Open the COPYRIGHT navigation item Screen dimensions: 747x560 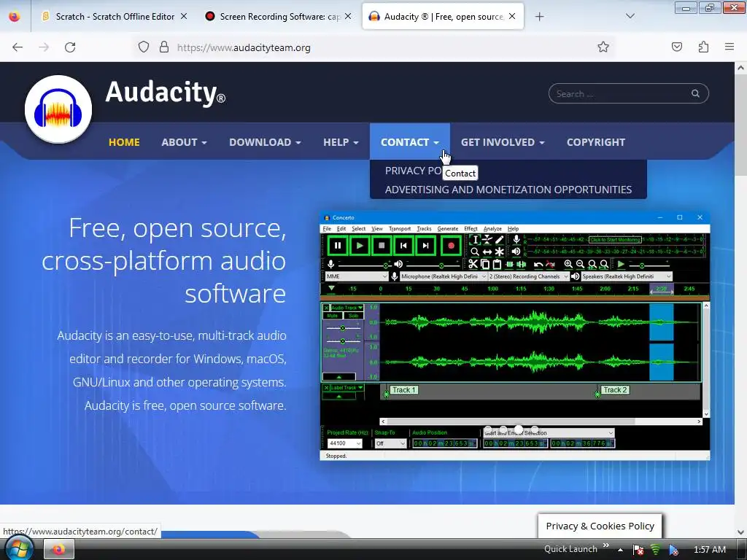pos(595,142)
